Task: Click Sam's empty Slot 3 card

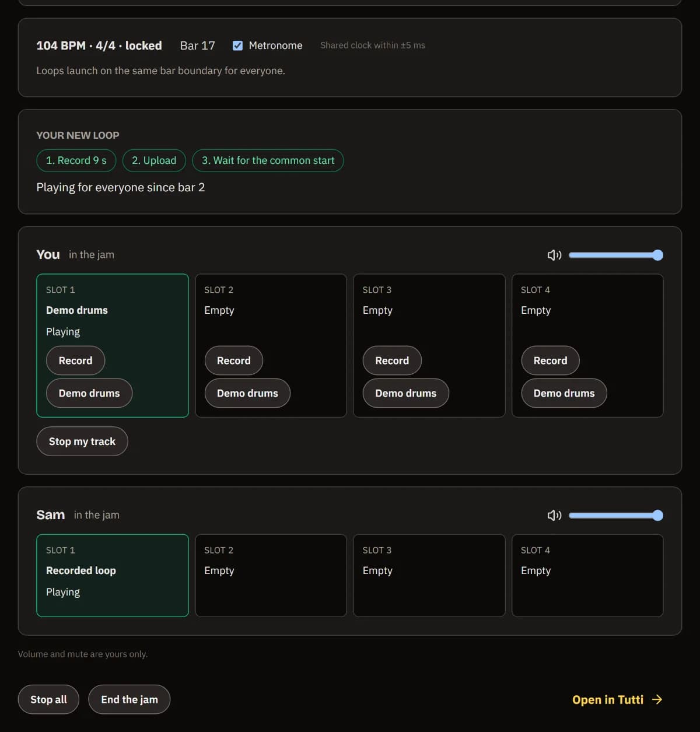Action: tap(429, 575)
